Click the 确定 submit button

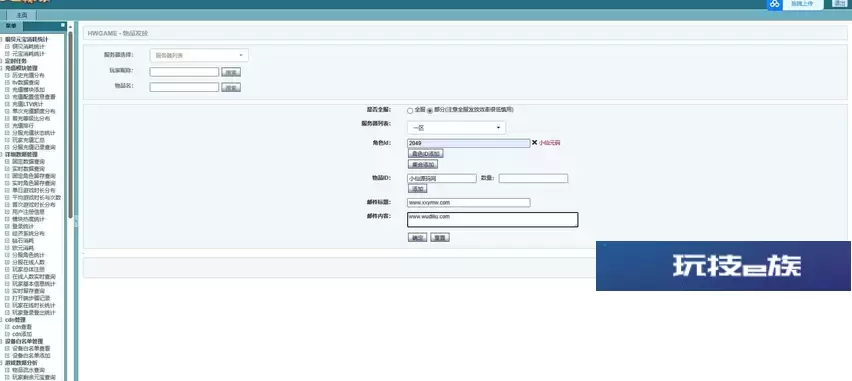[417, 238]
